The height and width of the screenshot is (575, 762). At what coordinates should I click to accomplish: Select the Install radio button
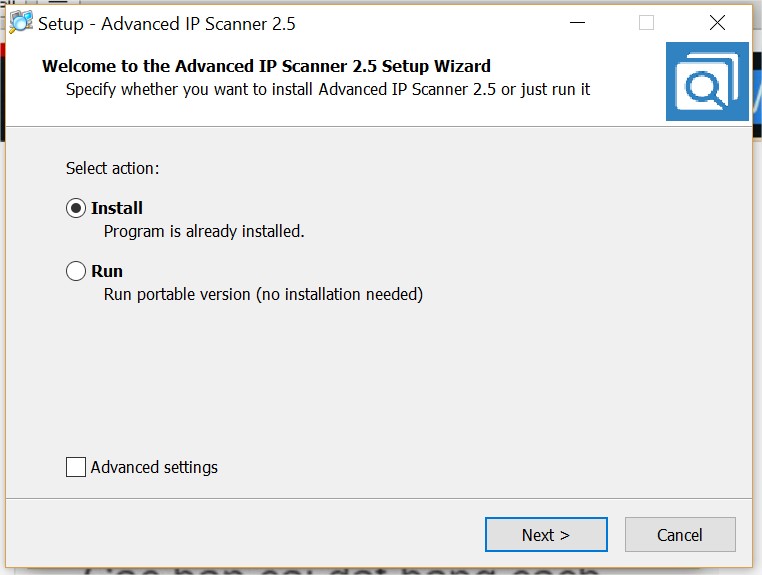[x=76, y=208]
